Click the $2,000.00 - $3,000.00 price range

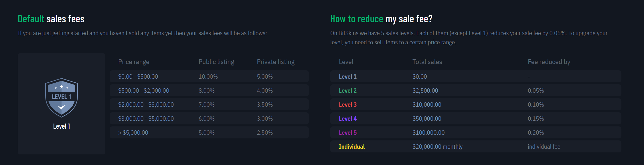click(x=146, y=105)
